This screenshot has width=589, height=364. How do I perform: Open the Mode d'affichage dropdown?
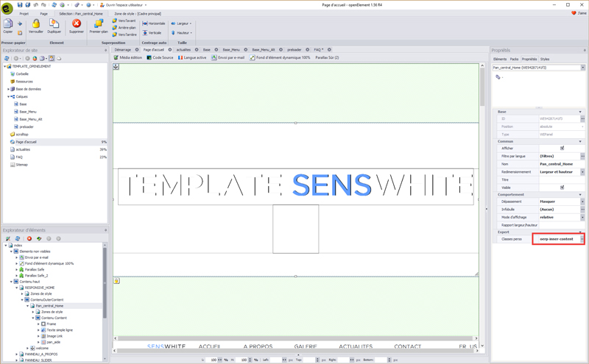tap(582, 217)
